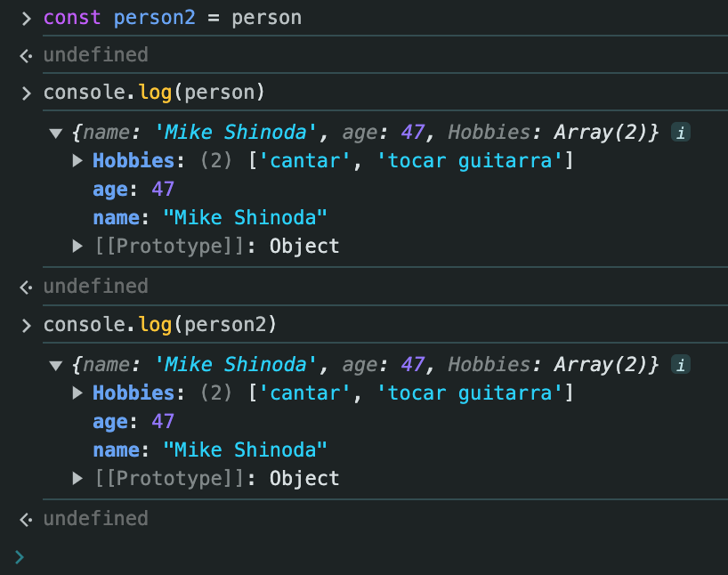The image size is (728, 575).
Task: Expand [[Prototype]] under the console.log(person) output
Action: [x=78, y=246]
